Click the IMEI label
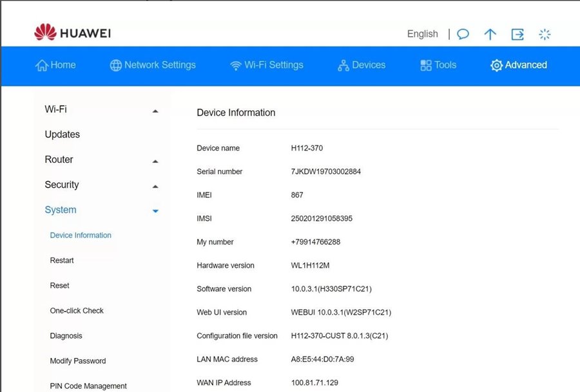Viewport: 580px width, 392px height. tap(204, 195)
